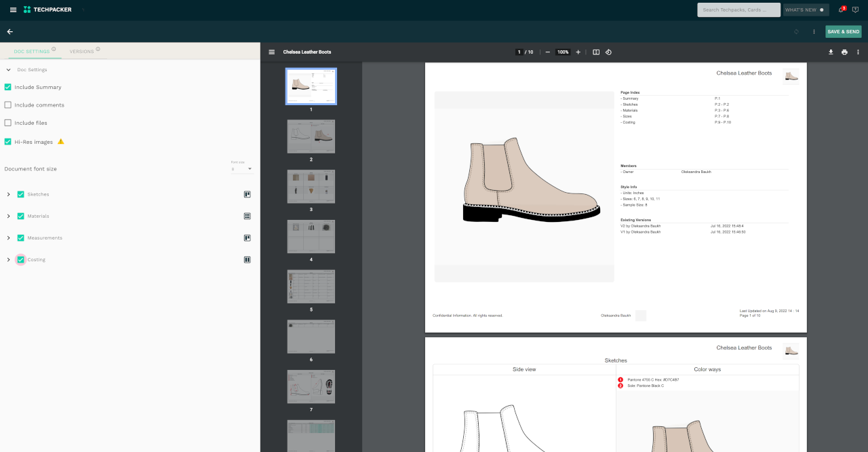Click the Save & Send button
Image resolution: width=868 pixels, height=452 pixels.
coord(844,32)
